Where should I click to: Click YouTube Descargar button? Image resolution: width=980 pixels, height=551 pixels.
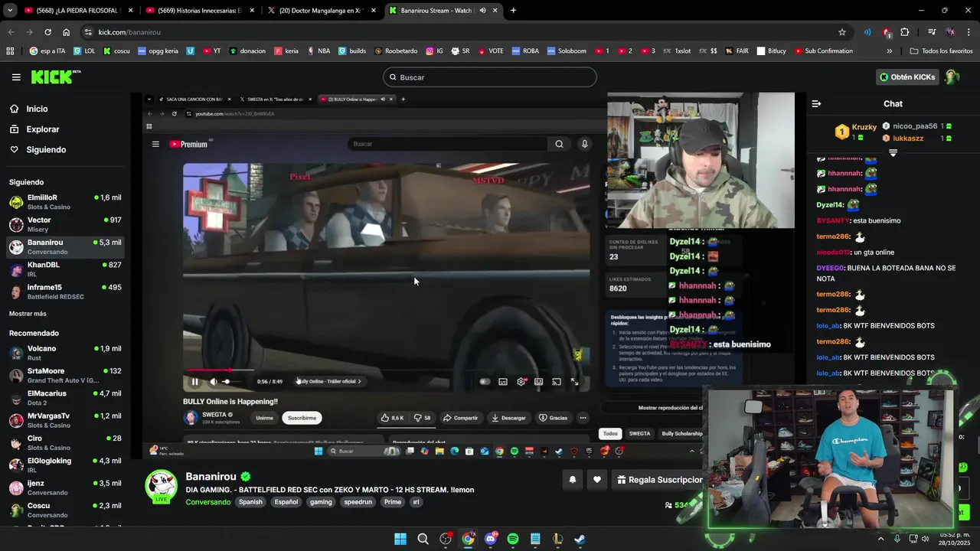coord(509,418)
